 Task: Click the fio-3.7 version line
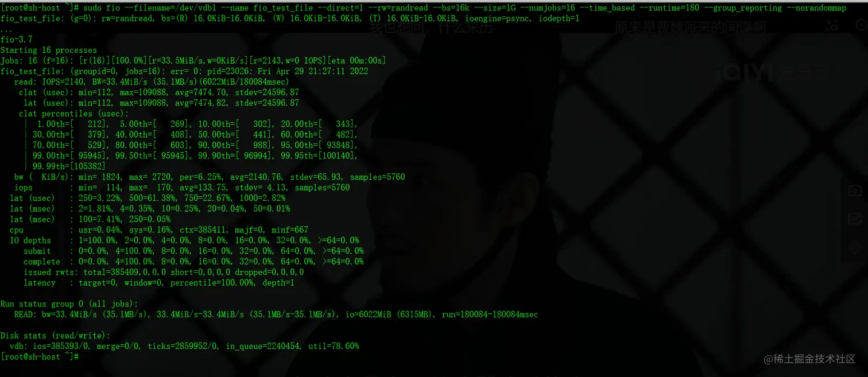click(x=17, y=40)
